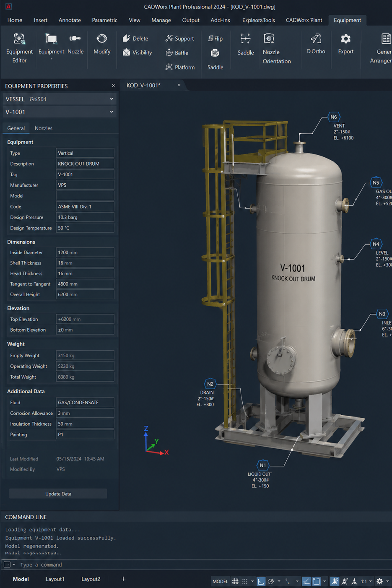
Task: Select the Support tool
Action: tap(179, 38)
